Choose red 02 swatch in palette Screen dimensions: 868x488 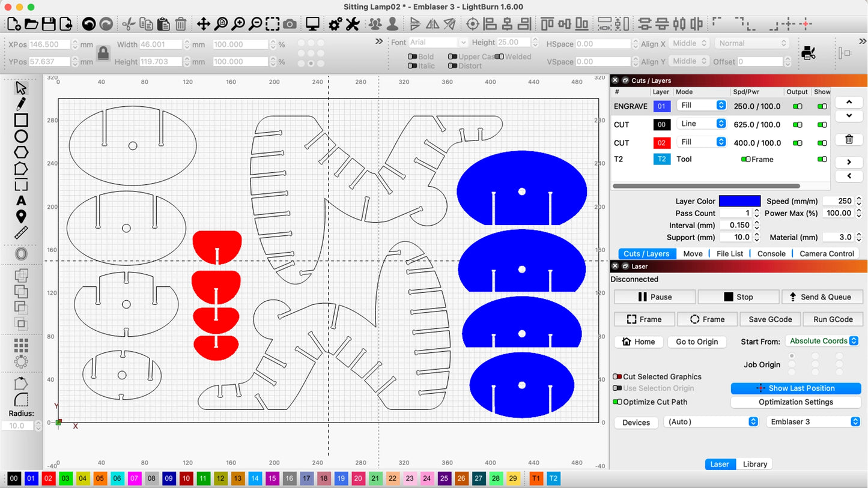click(49, 478)
